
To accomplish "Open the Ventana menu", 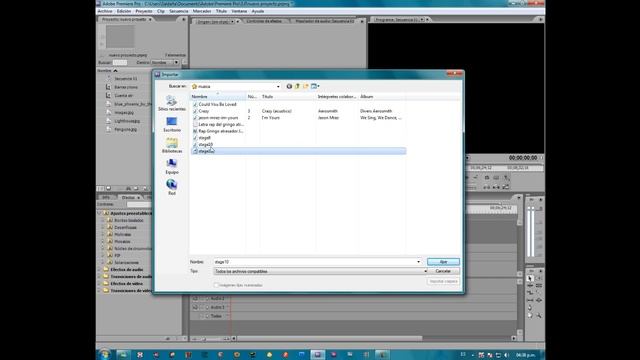I will (239, 11).
